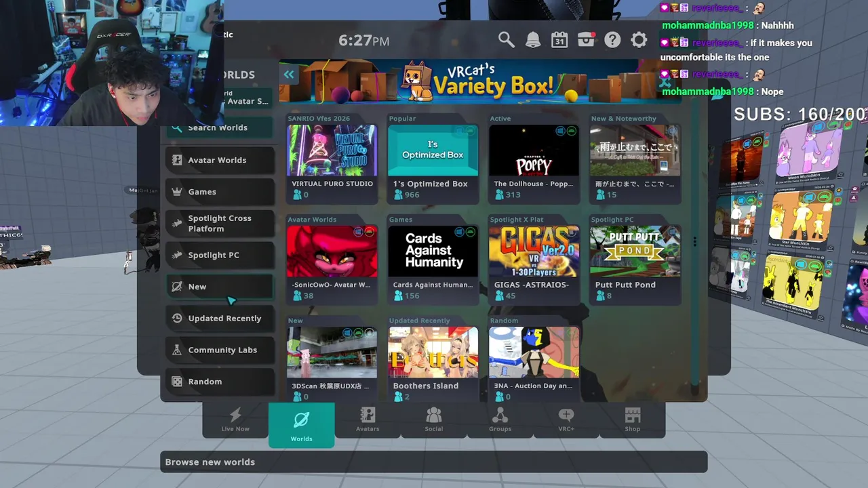Switch to Groups tab
This screenshot has width=868, height=488.
(x=500, y=420)
